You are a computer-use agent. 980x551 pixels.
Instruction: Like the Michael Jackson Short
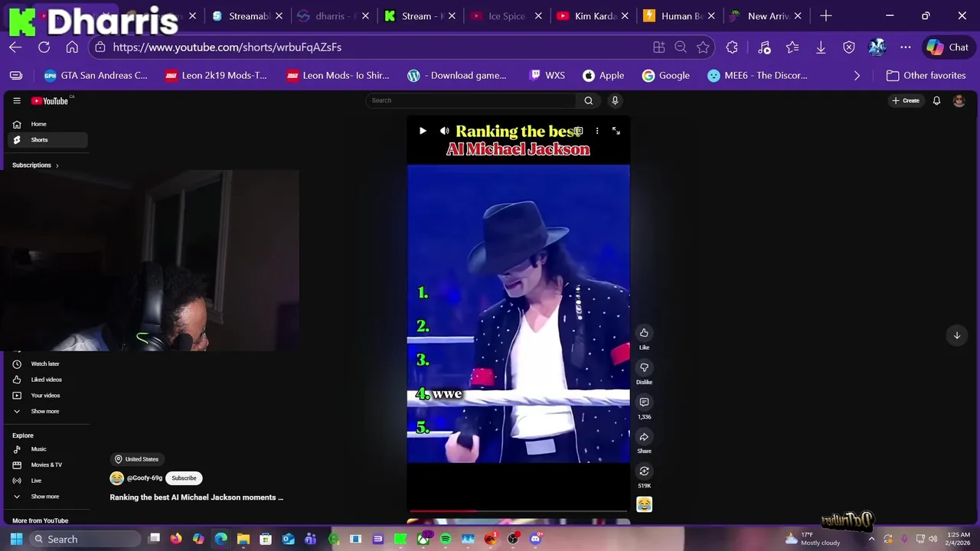click(644, 333)
